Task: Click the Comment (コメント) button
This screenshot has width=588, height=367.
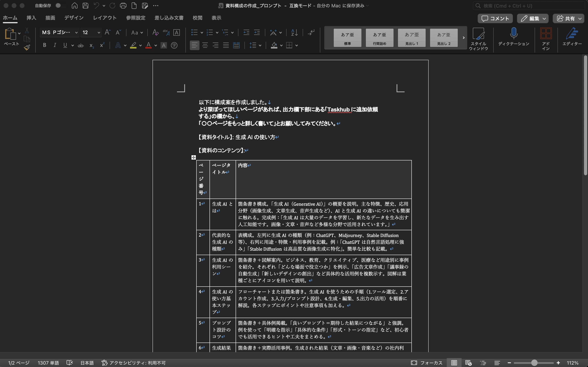Action: pos(495,18)
